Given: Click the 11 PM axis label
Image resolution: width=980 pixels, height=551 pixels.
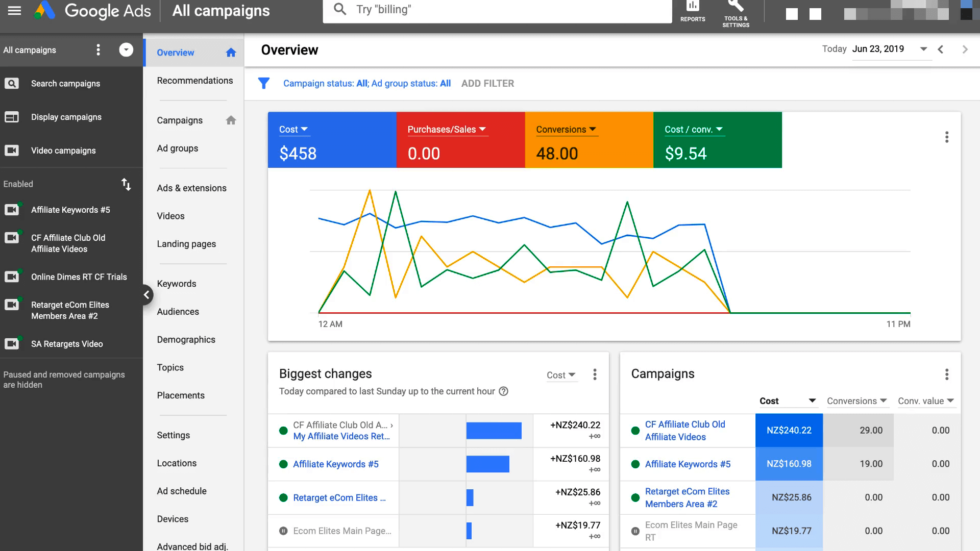Looking at the screenshot, I should (x=898, y=324).
